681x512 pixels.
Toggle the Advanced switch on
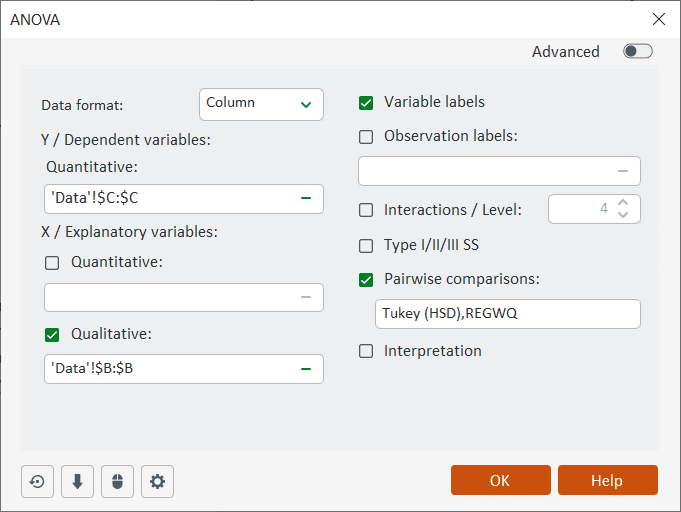click(637, 52)
